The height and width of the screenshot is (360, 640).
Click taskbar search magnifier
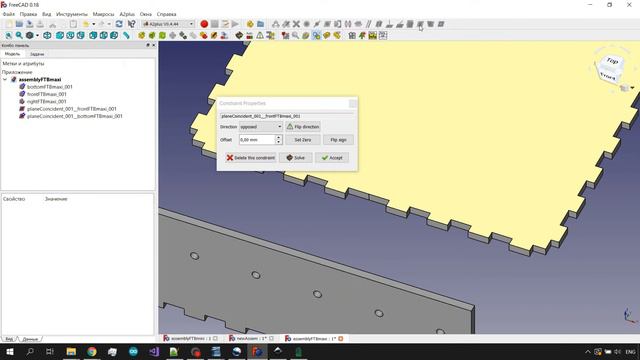[30, 351]
